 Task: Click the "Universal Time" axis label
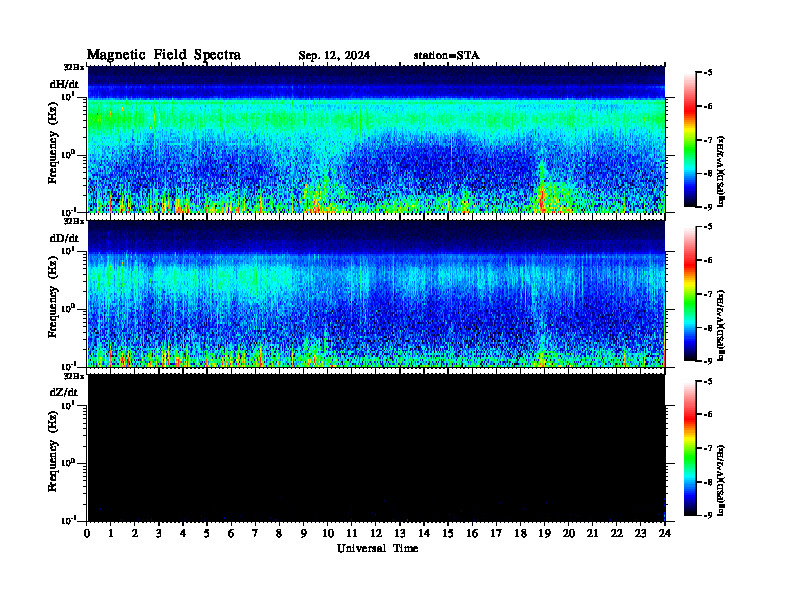tap(377, 548)
